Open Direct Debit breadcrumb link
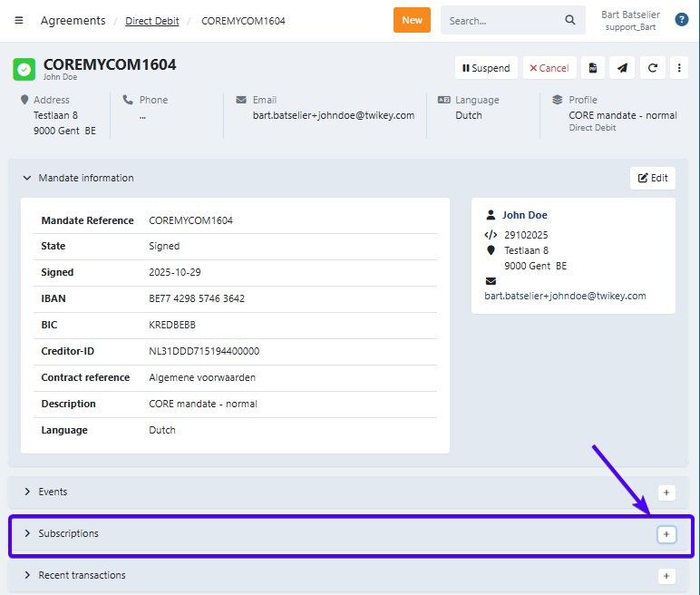This screenshot has height=595, width=700. point(151,20)
